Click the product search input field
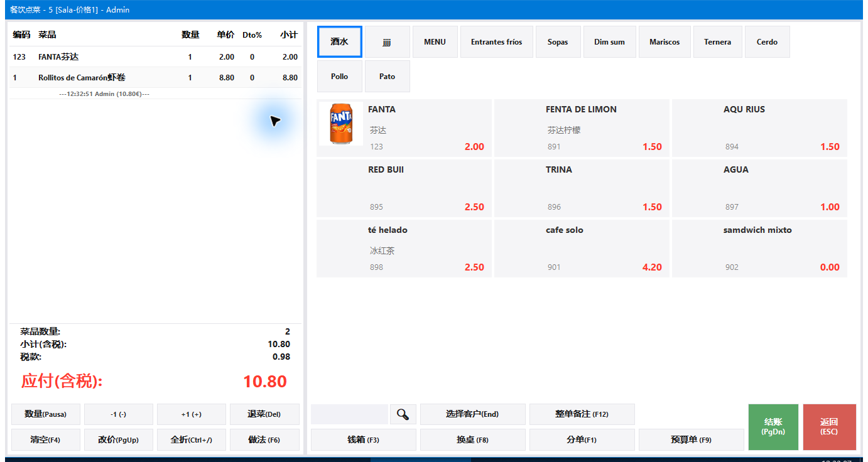 click(349, 414)
